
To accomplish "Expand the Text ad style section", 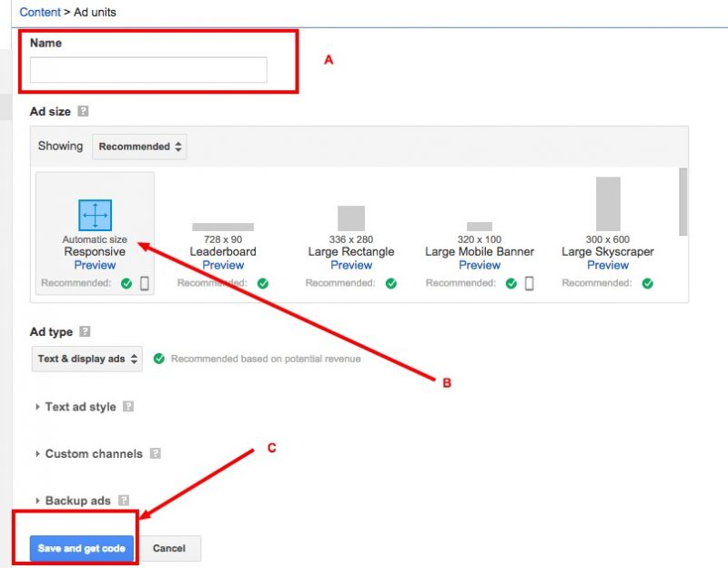I will [x=80, y=407].
